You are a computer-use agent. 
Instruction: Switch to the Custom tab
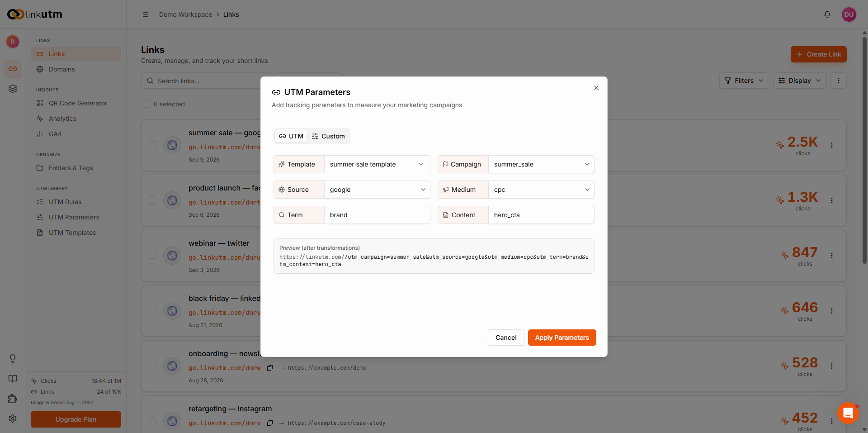328,136
